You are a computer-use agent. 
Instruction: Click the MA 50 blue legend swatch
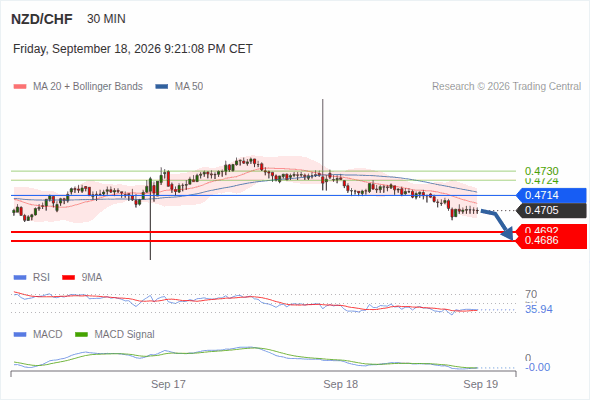[162, 87]
